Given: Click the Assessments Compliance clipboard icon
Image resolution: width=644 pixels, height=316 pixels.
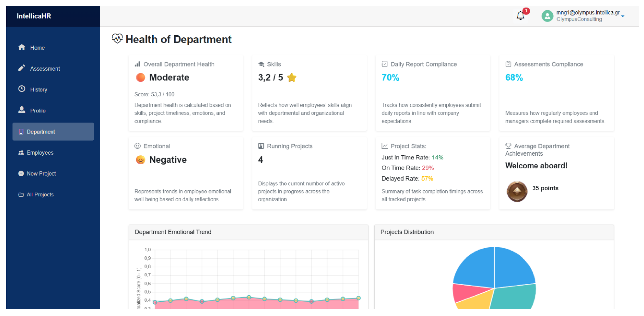Looking at the screenshot, I should [508, 64].
